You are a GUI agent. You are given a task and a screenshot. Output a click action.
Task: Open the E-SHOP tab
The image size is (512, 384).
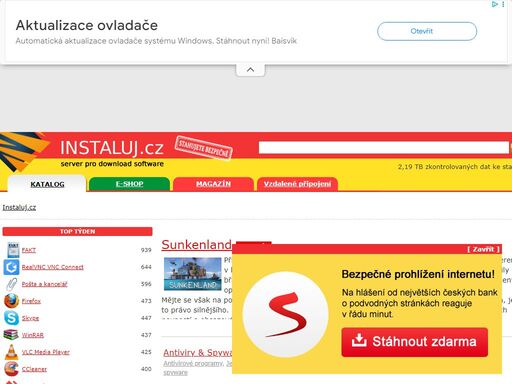click(x=129, y=184)
